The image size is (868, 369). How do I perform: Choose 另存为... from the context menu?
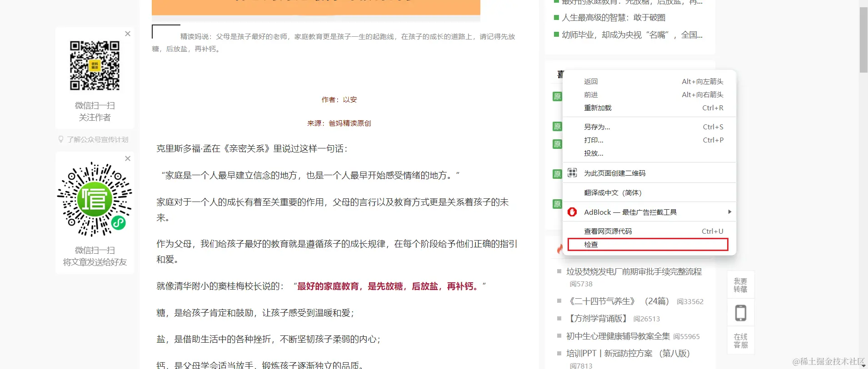point(649,127)
